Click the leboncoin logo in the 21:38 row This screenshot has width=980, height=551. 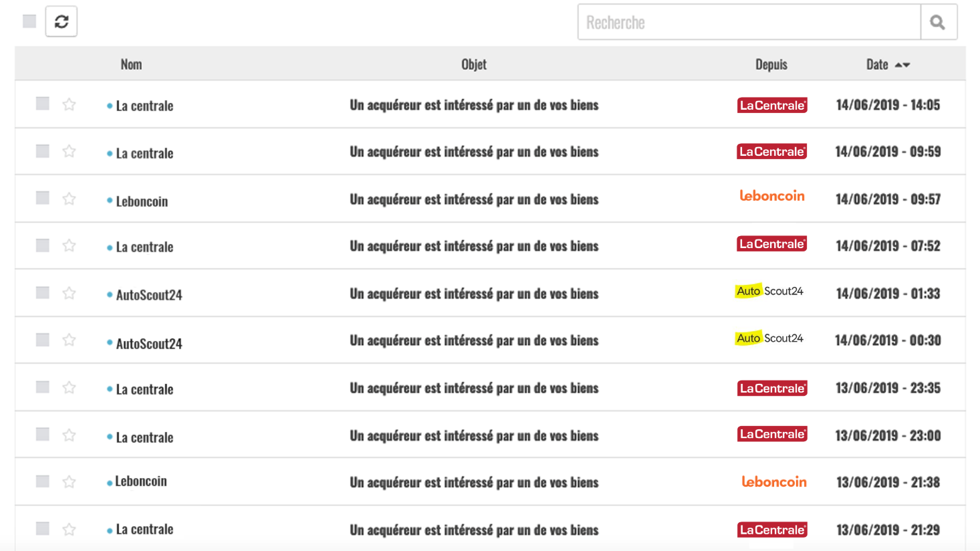coord(774,482)
